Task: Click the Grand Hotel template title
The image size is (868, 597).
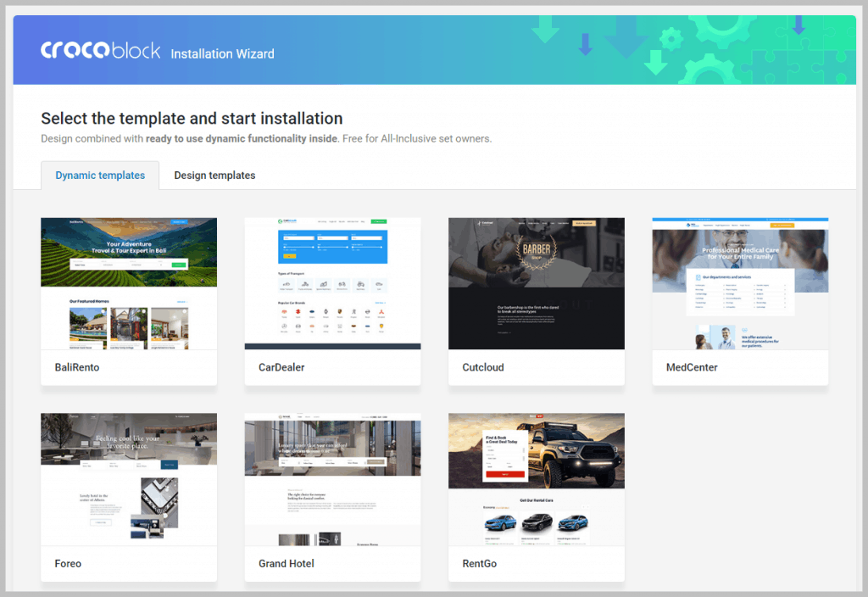Action: click(x=287, y=563)
